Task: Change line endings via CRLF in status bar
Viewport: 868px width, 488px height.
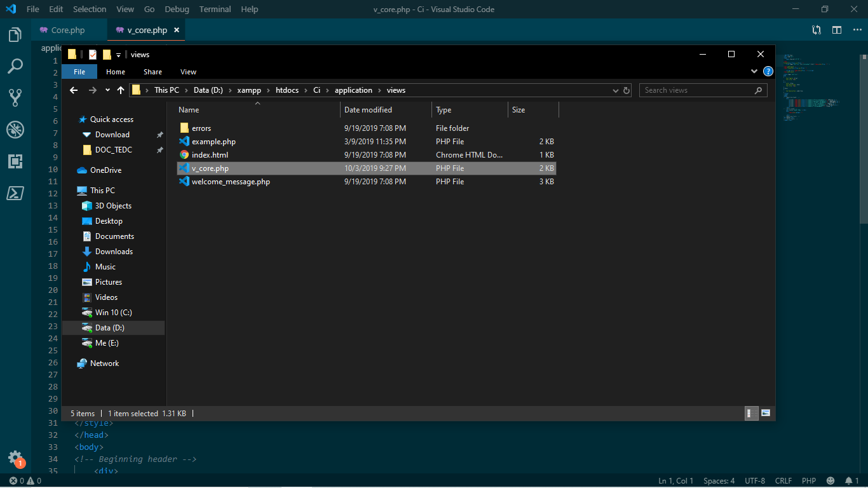Action: click(x=783, y=481)
